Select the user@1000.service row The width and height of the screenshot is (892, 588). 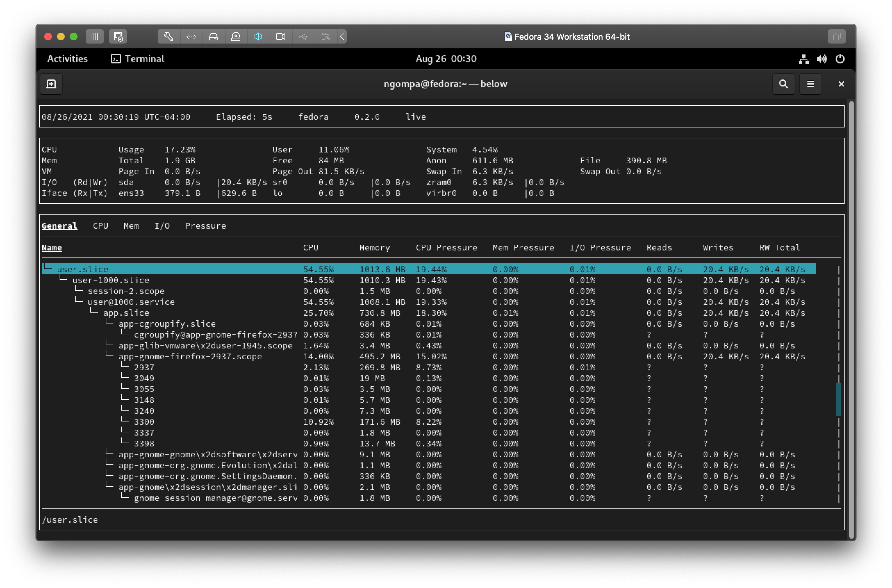(428, 302)
